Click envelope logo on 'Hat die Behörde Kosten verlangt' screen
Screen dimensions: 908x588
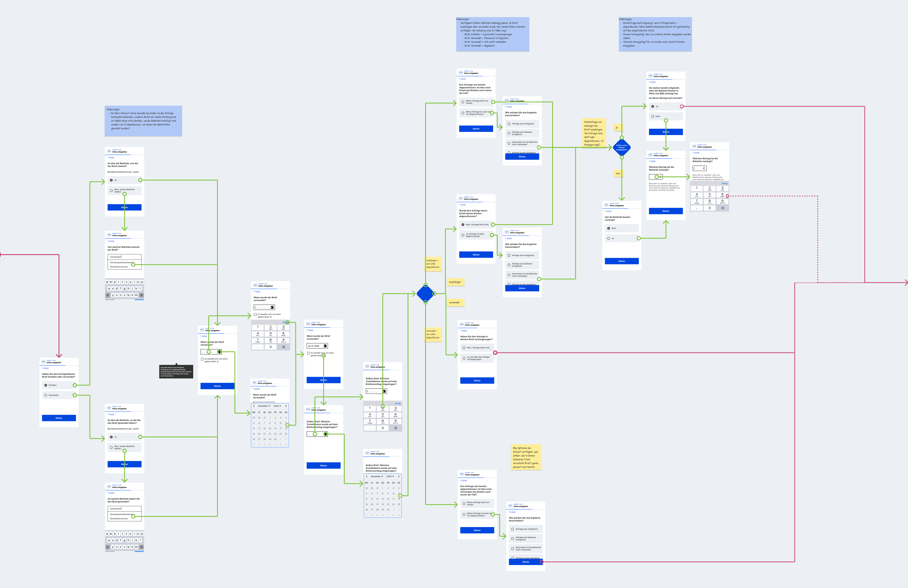pos(607,205)
